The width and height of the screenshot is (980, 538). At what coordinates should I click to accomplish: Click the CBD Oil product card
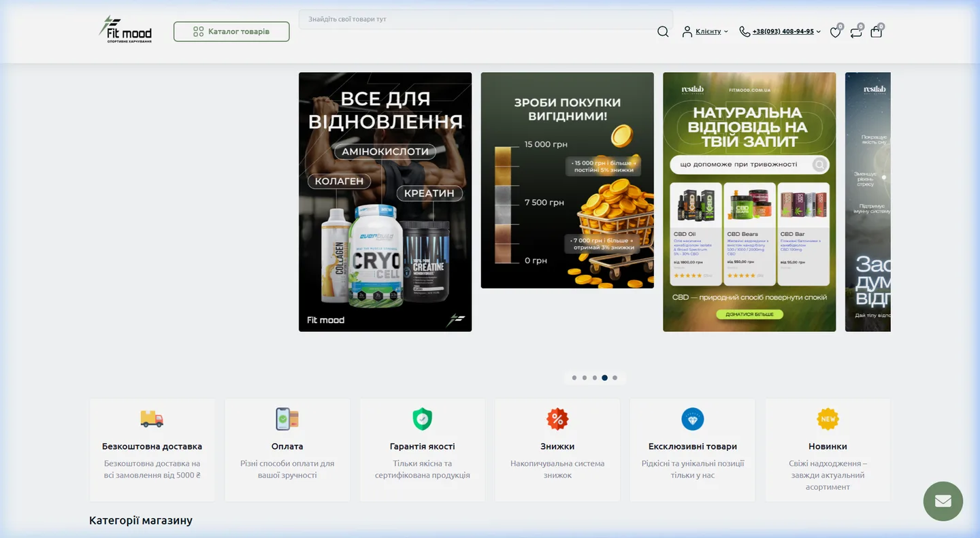tap(694, 233)
